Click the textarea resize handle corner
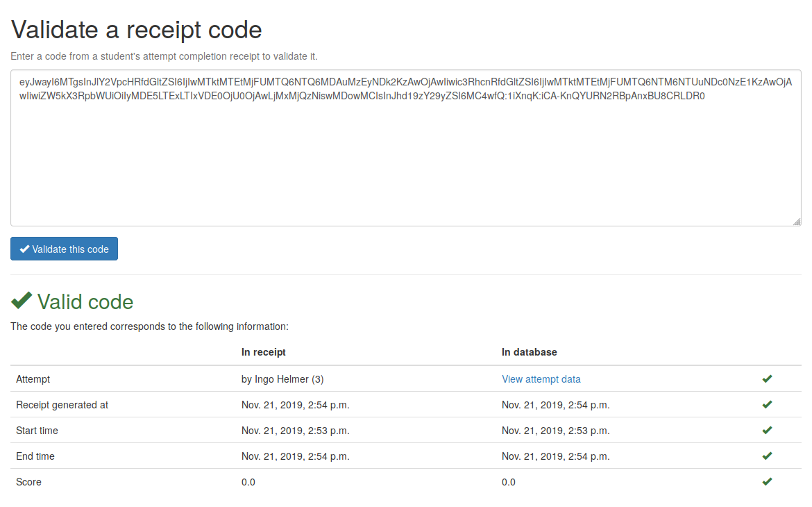The height and width of the screenshot is (507, 812). [x=797, y=222]
